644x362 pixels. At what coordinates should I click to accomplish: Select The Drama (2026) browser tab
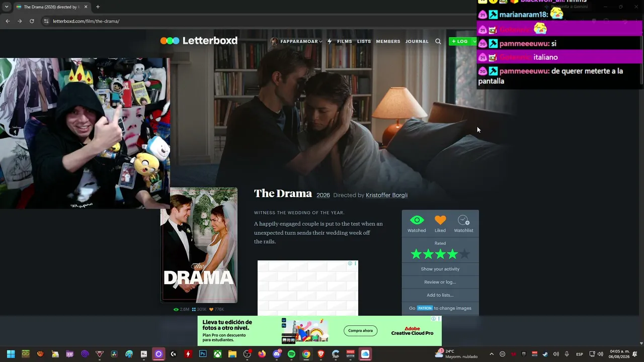[x=52, y=7]
